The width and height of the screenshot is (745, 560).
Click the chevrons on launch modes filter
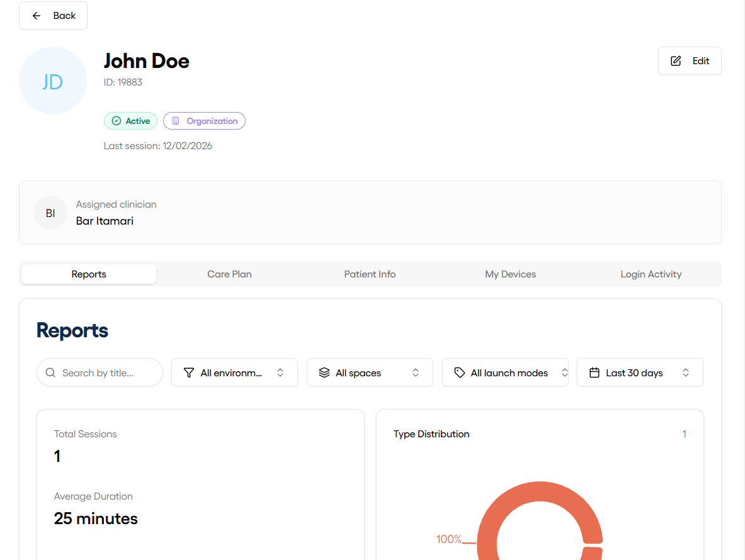point(564,372)
